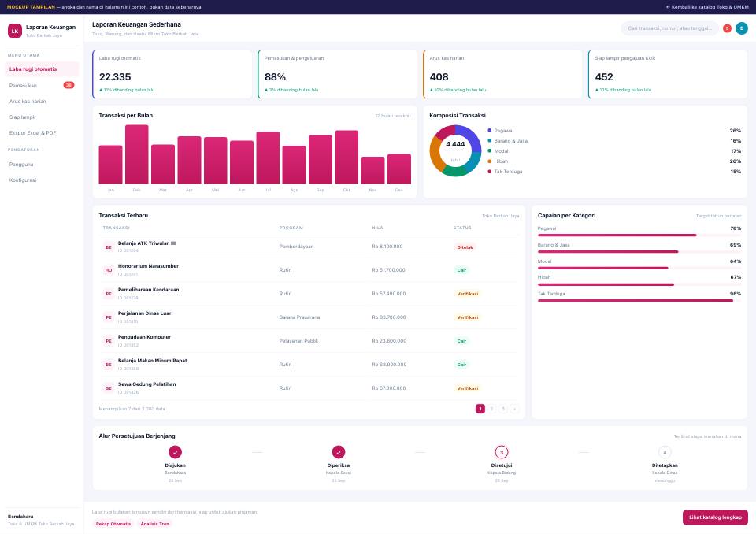Open Pengguna under Pengaturan
Screen dimensions: 756x534
42,165
